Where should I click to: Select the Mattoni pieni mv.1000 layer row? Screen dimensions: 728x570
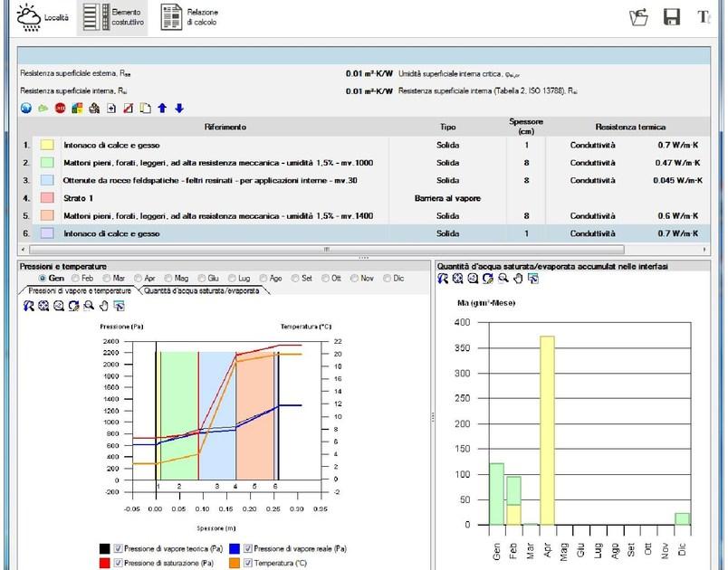coord(365,163)
